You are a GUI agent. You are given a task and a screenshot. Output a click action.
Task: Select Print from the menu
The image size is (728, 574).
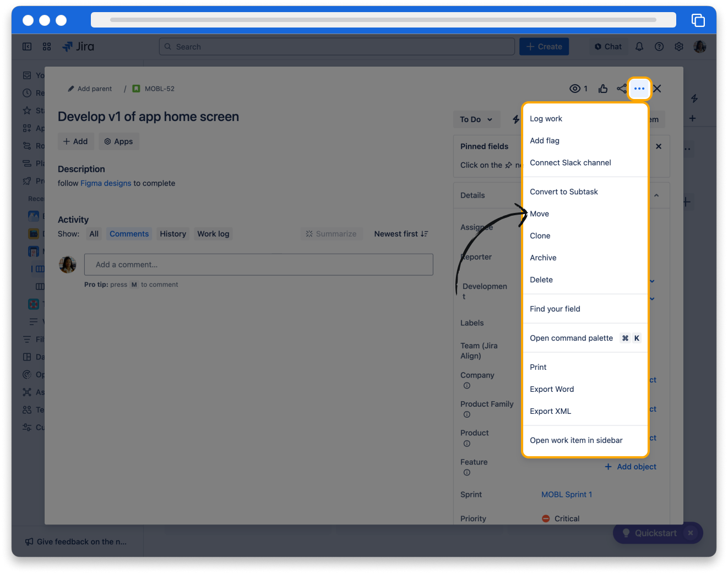[x=585, y=368]
